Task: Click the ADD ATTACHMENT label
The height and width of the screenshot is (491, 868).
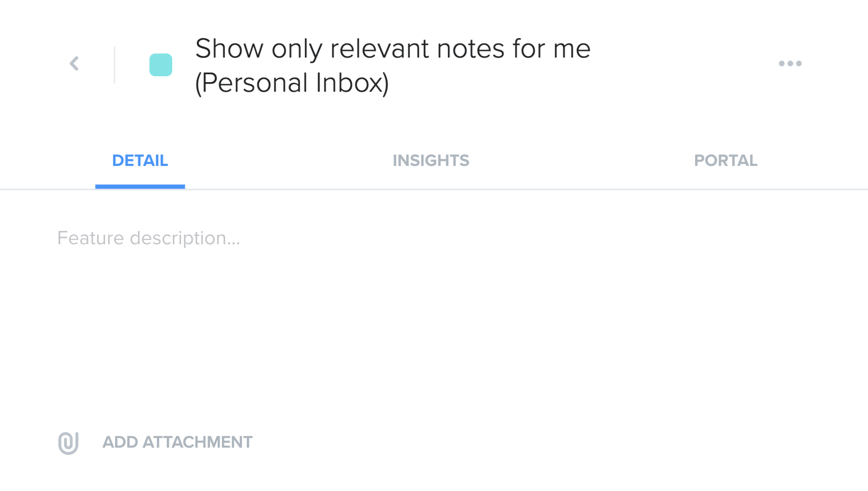Action: point(178,442)
